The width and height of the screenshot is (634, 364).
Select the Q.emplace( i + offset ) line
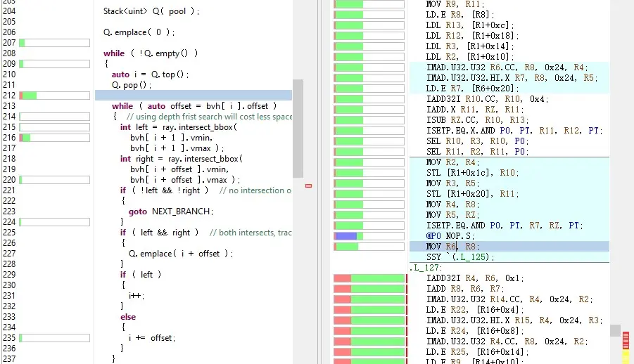[x=180, y=254]
